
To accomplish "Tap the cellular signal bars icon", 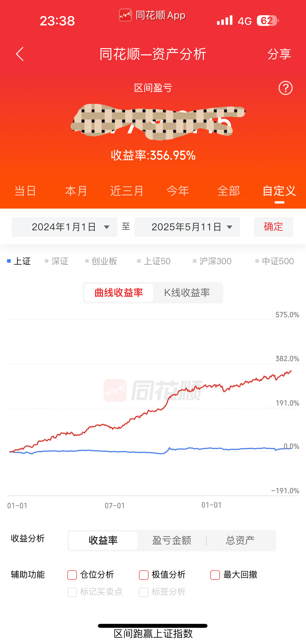I will pyautogui.click(x=225, y=20).
